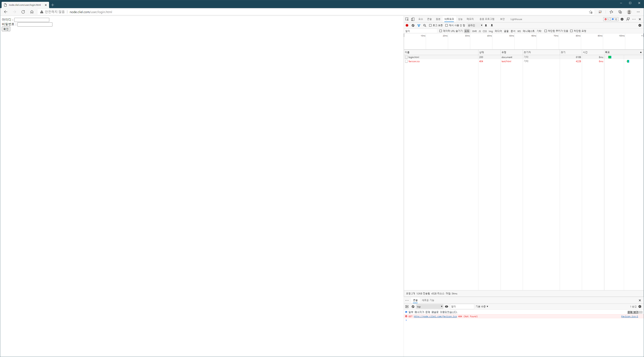Toggle the device emulation icon

[413, 19]
